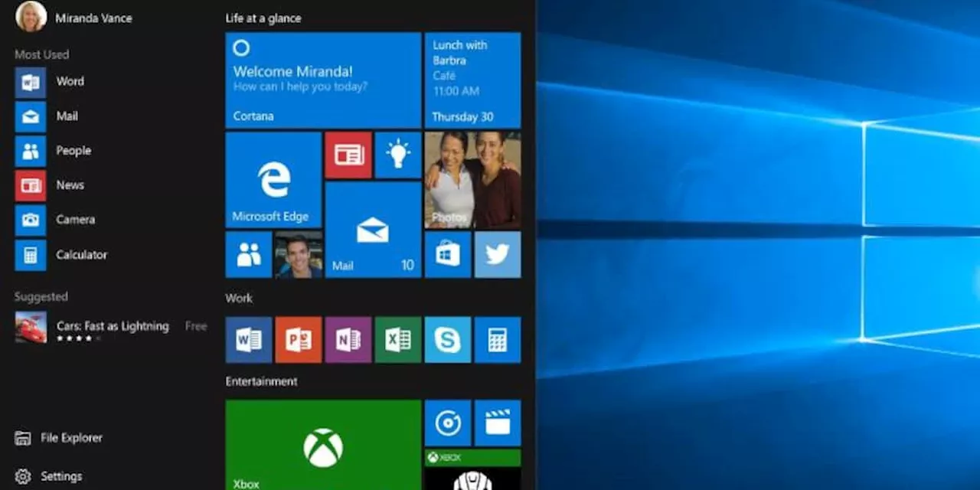The image size is (980, 490).
Task: Click the Miranda Vance user name
Action: (x=93, y=18)
